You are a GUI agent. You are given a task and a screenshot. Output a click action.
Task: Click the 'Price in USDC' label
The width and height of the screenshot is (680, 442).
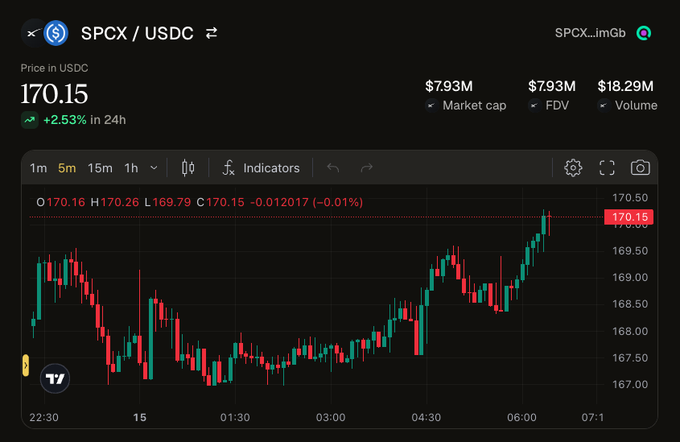tap(54, 68)
